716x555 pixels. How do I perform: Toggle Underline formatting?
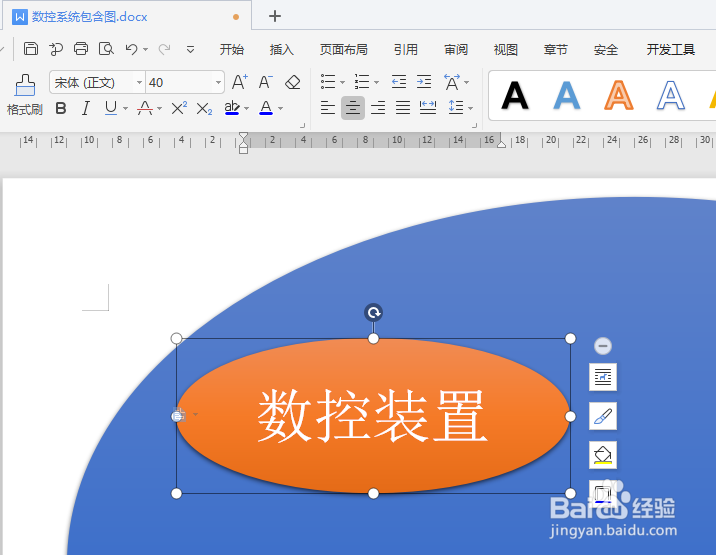point(111,108)
